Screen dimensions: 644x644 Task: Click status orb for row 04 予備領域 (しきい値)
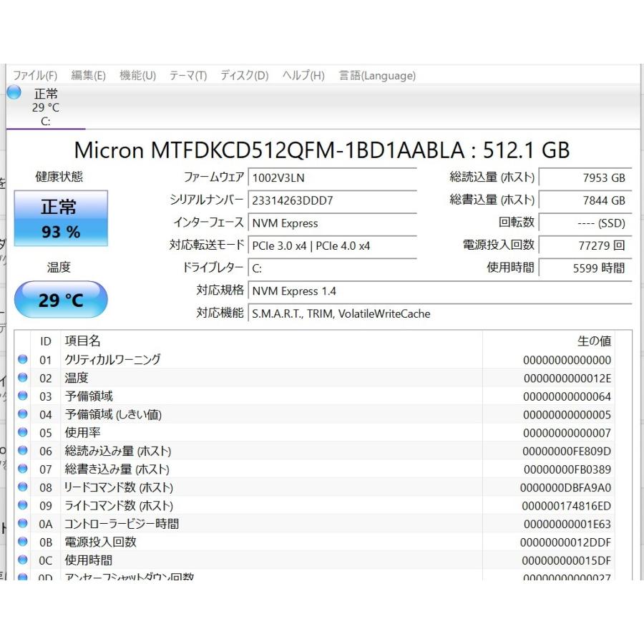click(23, 414)
